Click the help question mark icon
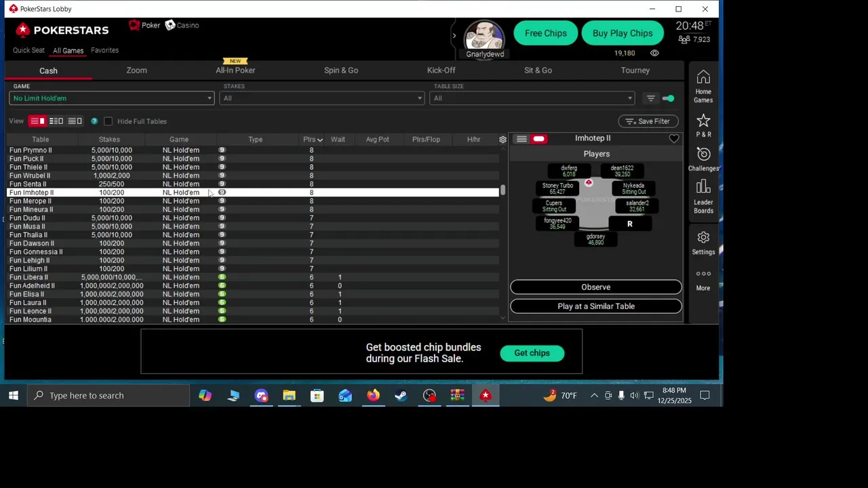 (94, 121)
